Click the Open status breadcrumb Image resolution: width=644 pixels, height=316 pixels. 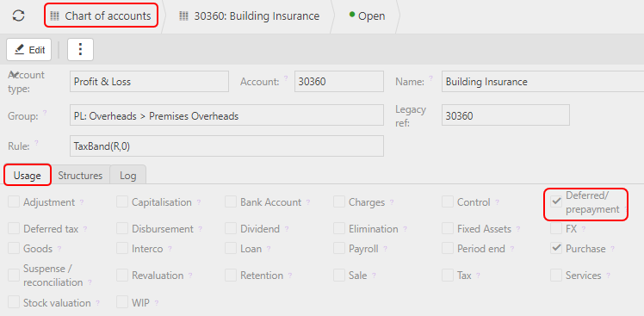coord(367,16)
